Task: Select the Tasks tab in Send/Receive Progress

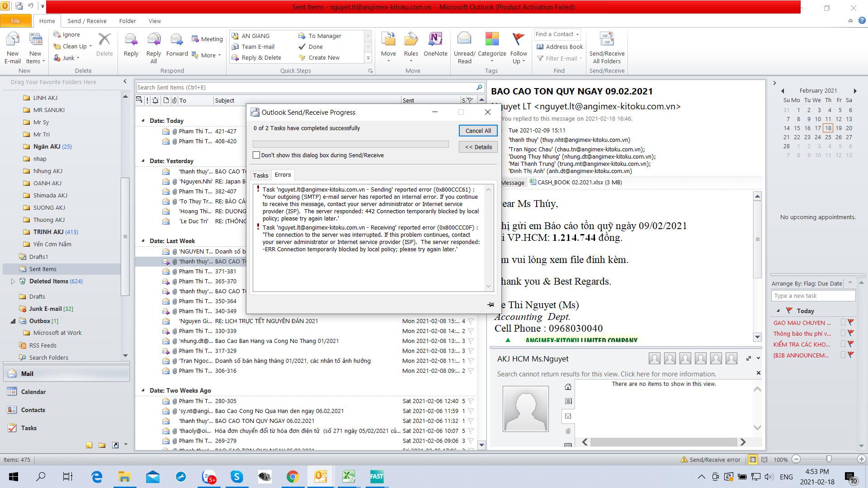Action: click(261, 175)
